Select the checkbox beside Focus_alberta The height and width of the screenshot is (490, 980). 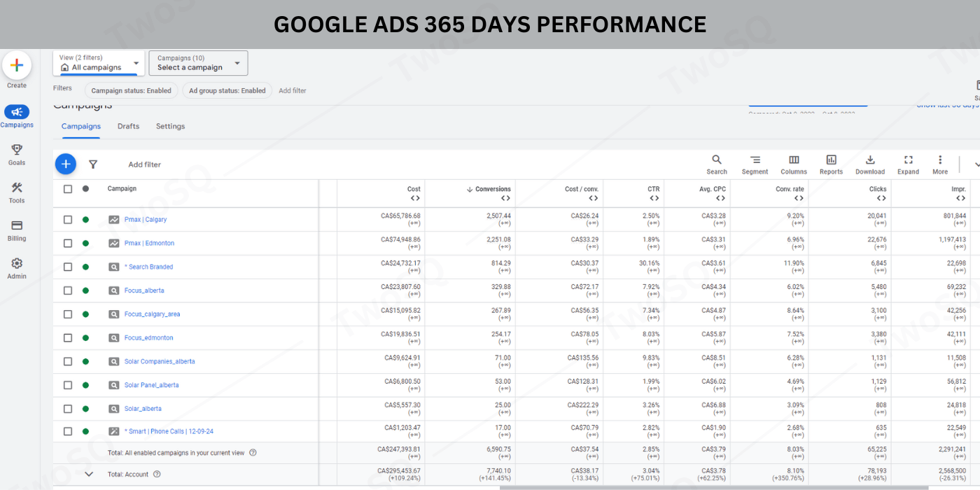click(x=68, y=290)
